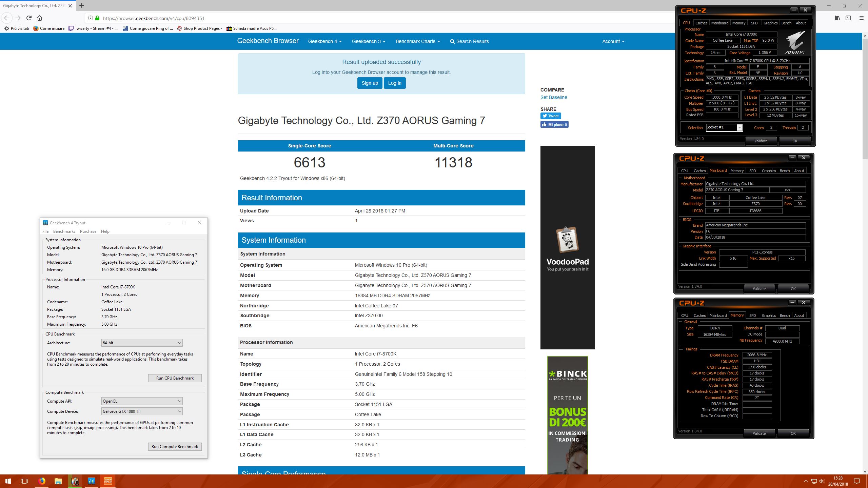The height and width of the screenshot is (488, 868).
Task: Expand the Geekbench 3 menu
Action: (369, 41)
